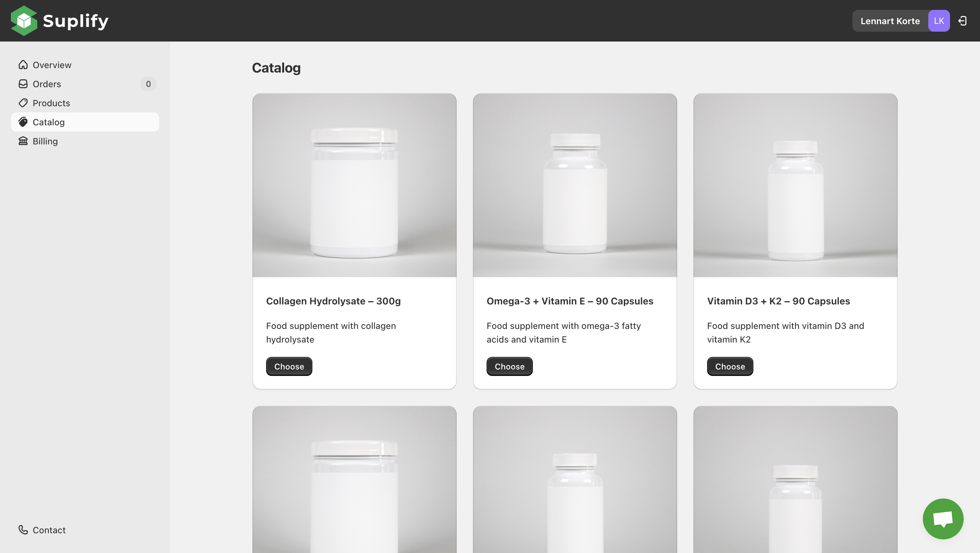Screen dimensions: 980x553
Task: Click the LK avatar badge
Action: pyautogui.click(x=939, y=20)
